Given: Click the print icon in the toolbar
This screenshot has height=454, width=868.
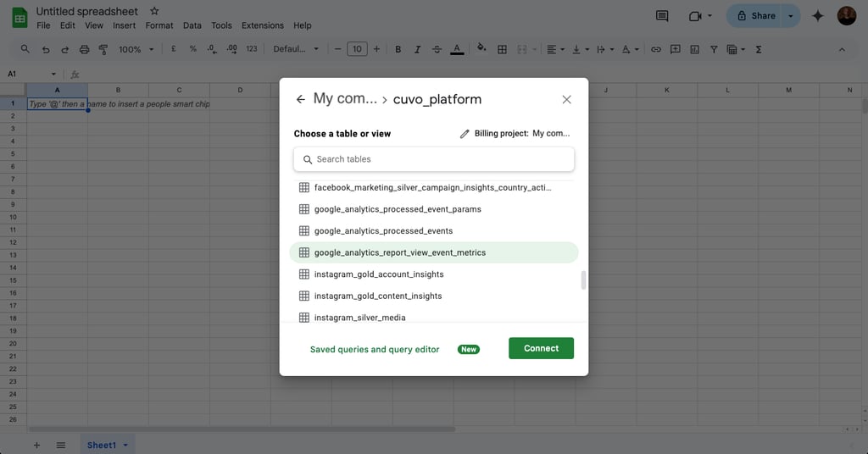Looking at the screenshot, I should [x=84, y=49].
